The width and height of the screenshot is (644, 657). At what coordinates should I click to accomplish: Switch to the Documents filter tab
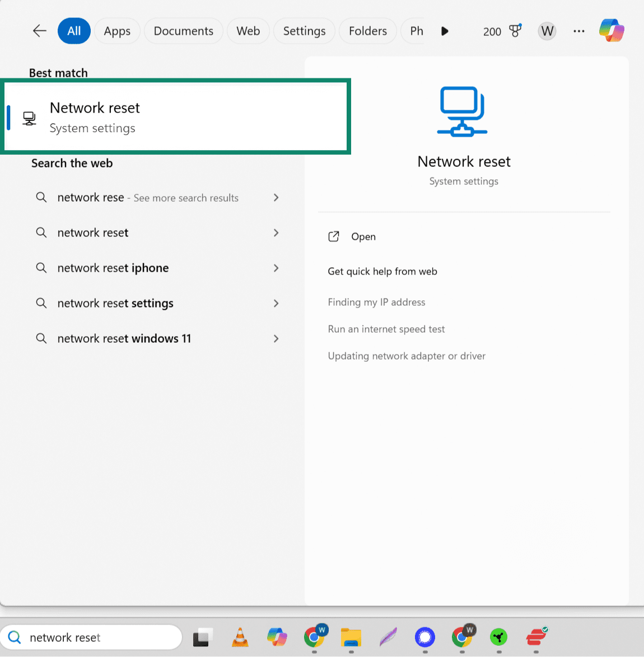pyautogui.click(x=183, y=31)
